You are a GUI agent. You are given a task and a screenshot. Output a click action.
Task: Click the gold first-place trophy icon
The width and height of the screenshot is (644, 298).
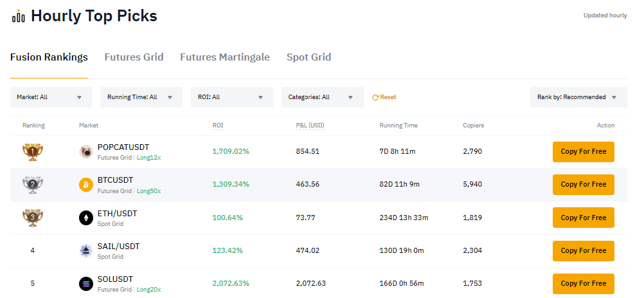click(33, 152)
